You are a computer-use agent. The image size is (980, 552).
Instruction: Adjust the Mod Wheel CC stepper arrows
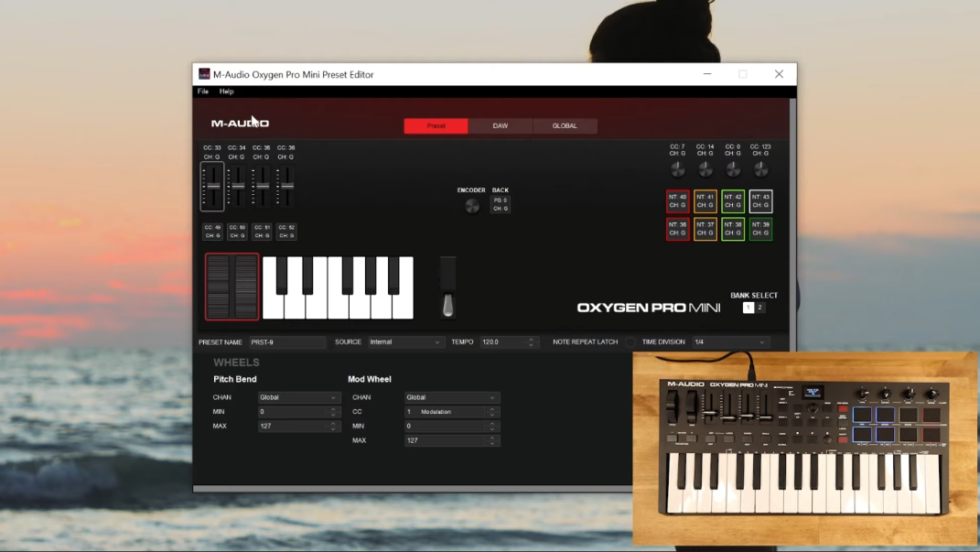[x=492, y=412]
